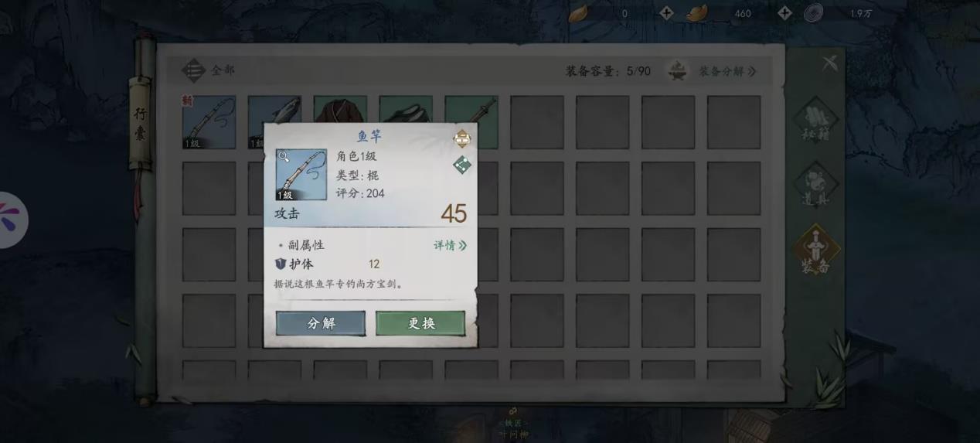Open 装备分解 batch decompose panel
Image resolution: width=980 pixels, height=443 pixels.
[727, 71]
